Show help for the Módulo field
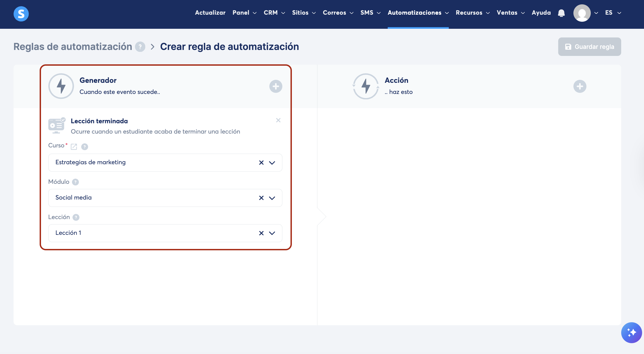The width and height of the screenshot is (644, 354). point(75,182)
